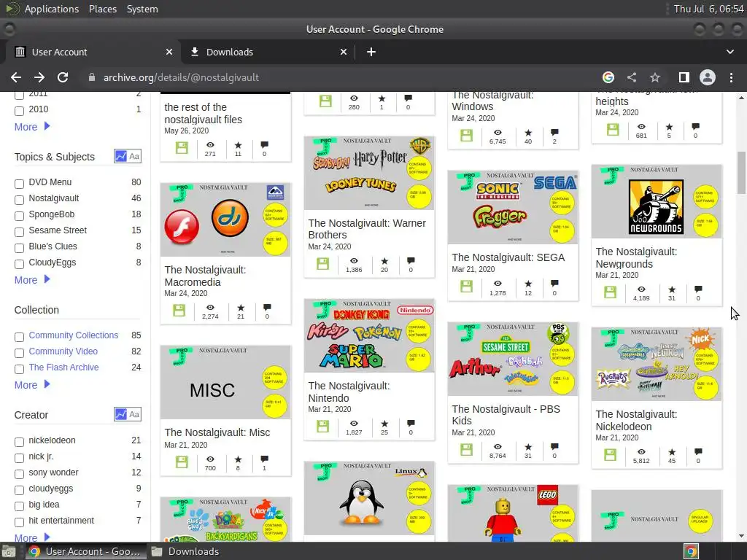Click views eye icon on 'rest of the nostalgivault files' card
The width and height of the screenshot is (747, 560).
point(210,145)
